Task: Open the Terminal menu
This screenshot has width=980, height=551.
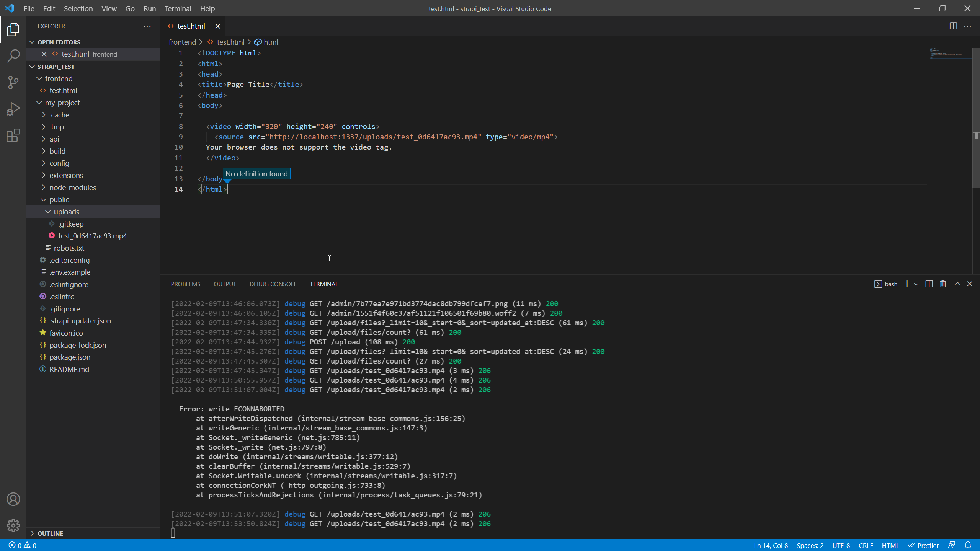Action: point(178,8)
